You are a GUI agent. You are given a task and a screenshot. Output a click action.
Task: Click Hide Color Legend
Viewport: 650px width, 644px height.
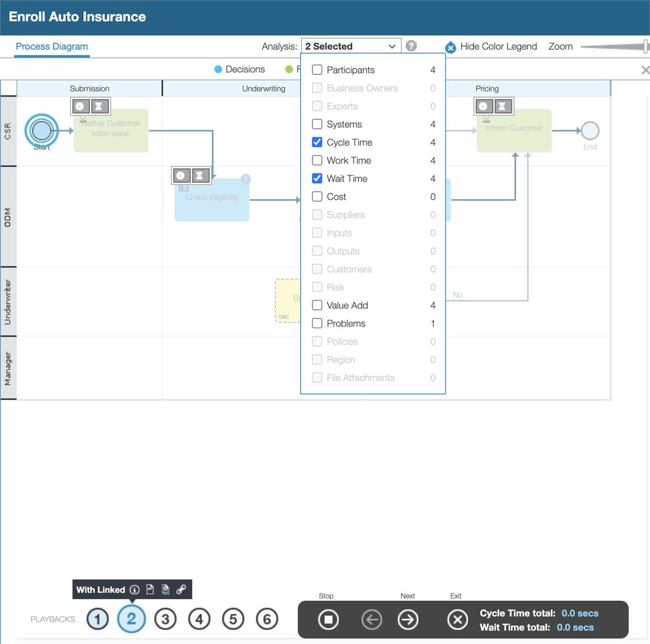pos(498,47)
